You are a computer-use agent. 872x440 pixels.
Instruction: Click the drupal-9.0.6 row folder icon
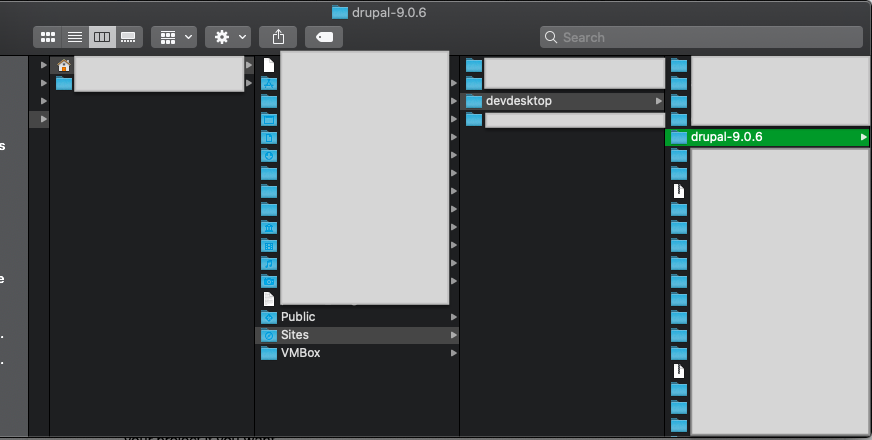point(678,137)
